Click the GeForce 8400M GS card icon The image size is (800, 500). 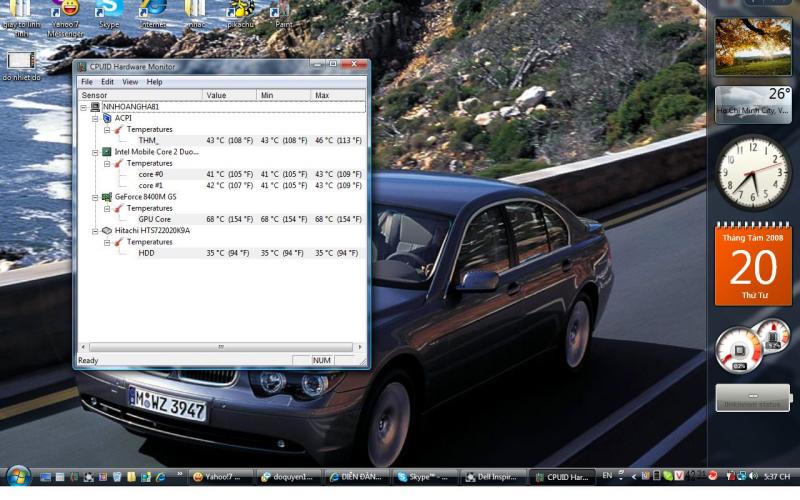pyautogui.click(x=107, y=198)
